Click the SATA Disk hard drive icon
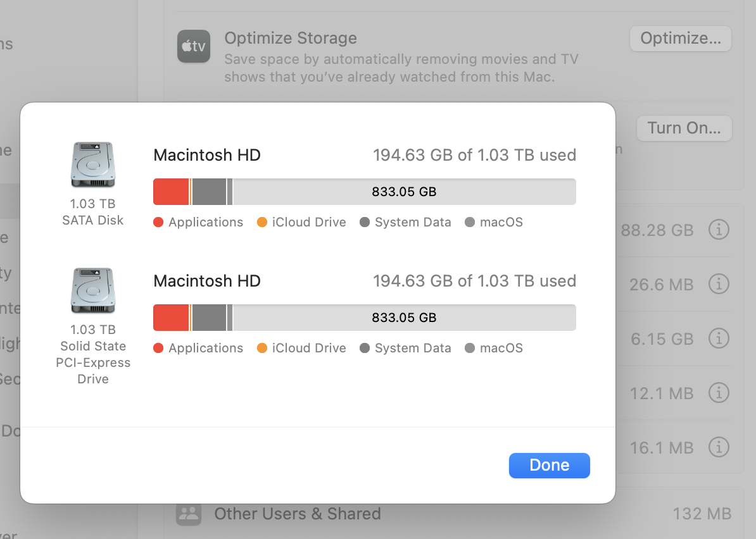This screenshot has width=756, height=539. [x=92, y=164]
